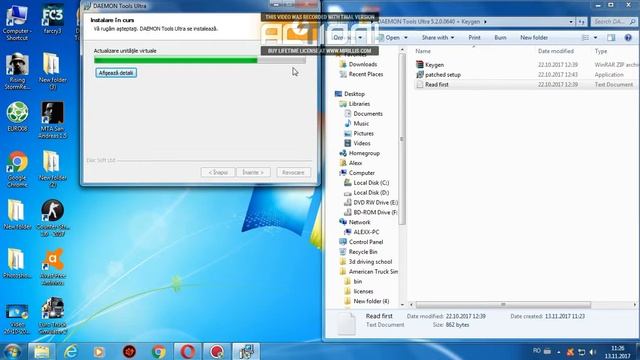Open Chrome from the taskbar
640x360 pixels.
158,351
